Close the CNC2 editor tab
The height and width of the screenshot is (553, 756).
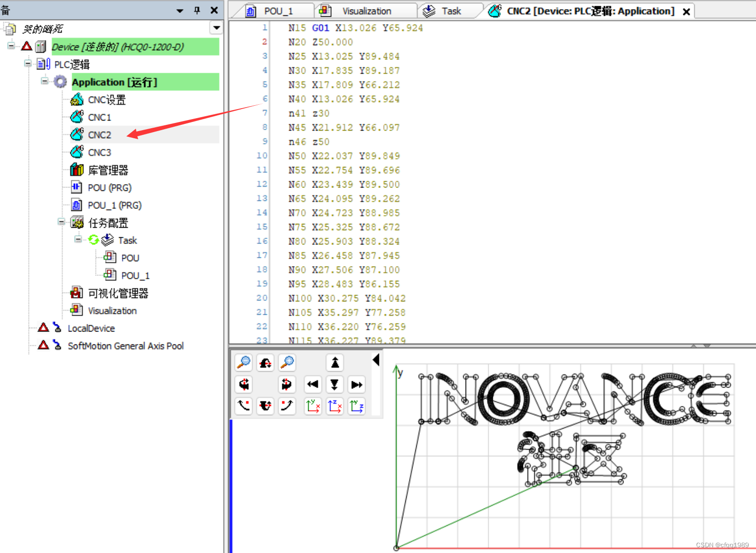(x=686, y=11)
